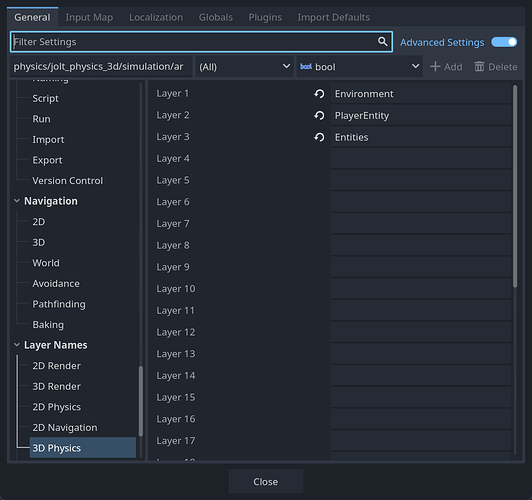
Task: Switch to the Input Map tab
Action: 89,17
